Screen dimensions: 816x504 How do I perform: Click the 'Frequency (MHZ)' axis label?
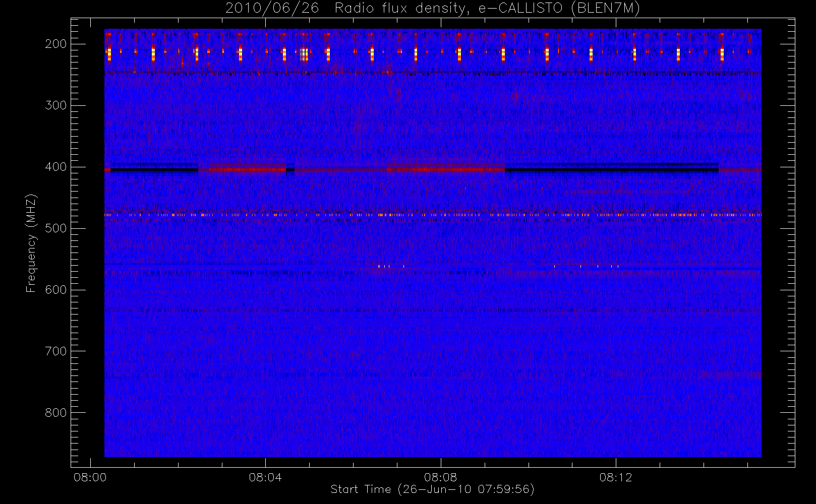(x=31, y=243)
